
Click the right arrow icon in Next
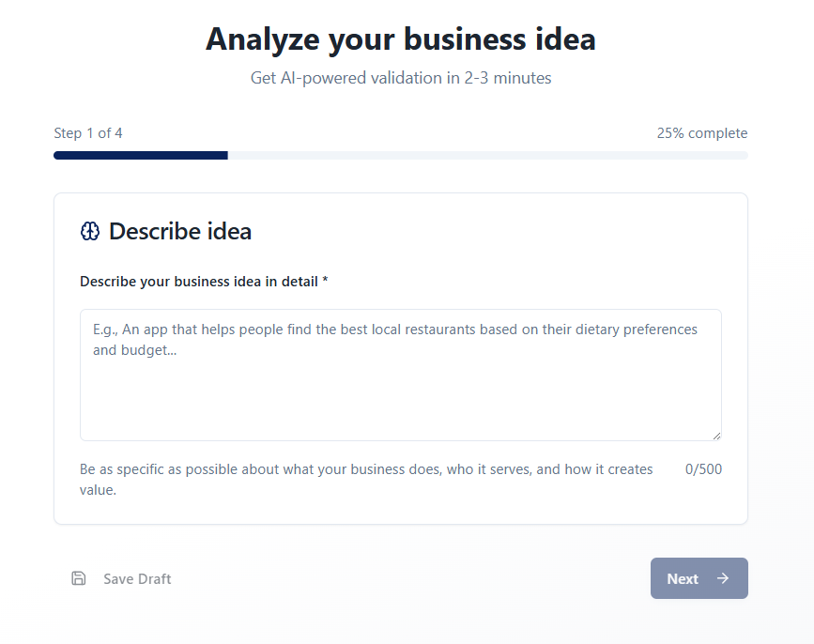(x=723, y=578)
